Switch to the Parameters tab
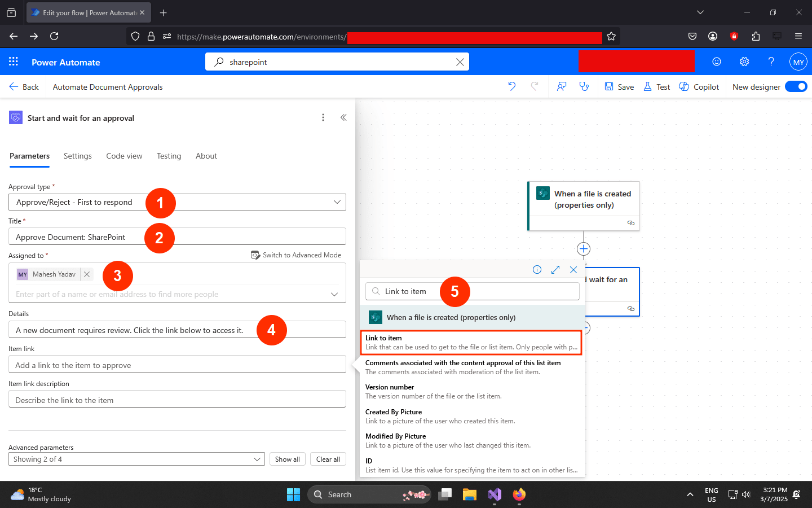This screenshot has width=812, height=508. click(x=29, y=156)
